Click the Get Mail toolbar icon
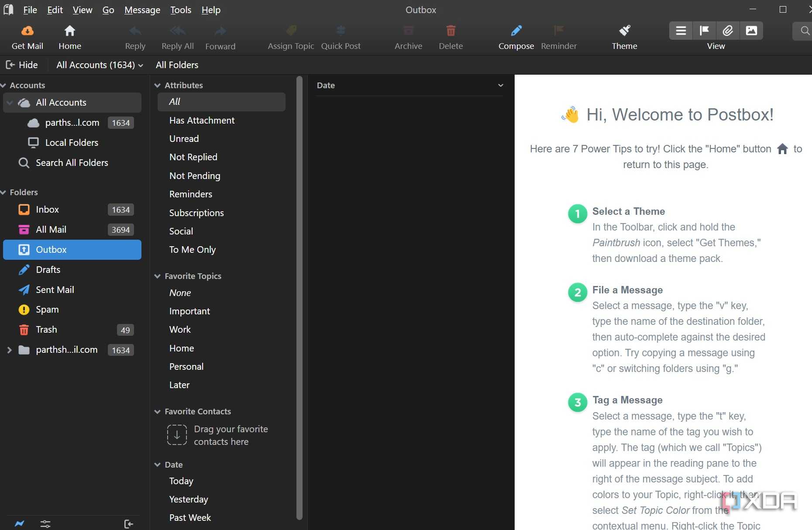This screenshot has height=530, width=812. pos(27,31)
